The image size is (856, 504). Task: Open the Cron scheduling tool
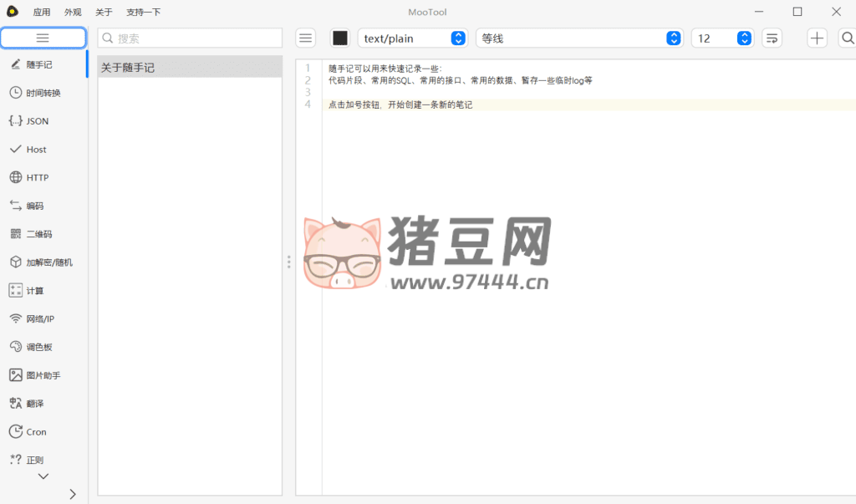pyautogui.click(x=33, y=432)
